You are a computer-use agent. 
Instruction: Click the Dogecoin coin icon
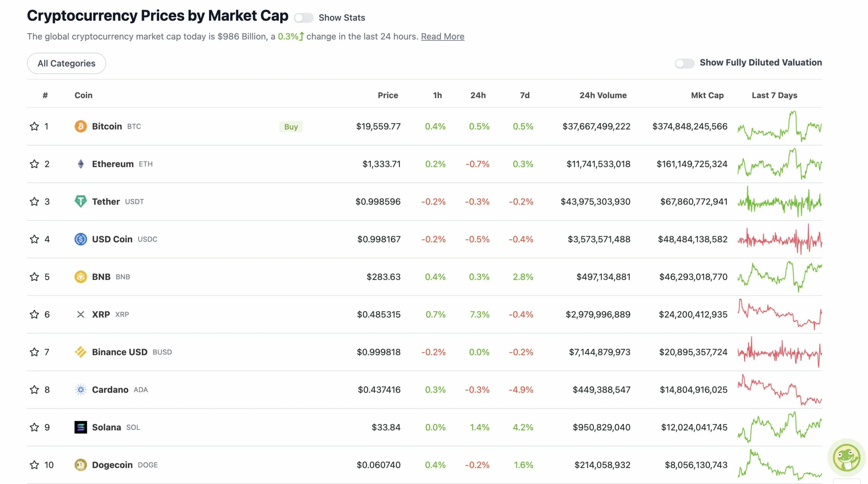[x=80, y=465]
